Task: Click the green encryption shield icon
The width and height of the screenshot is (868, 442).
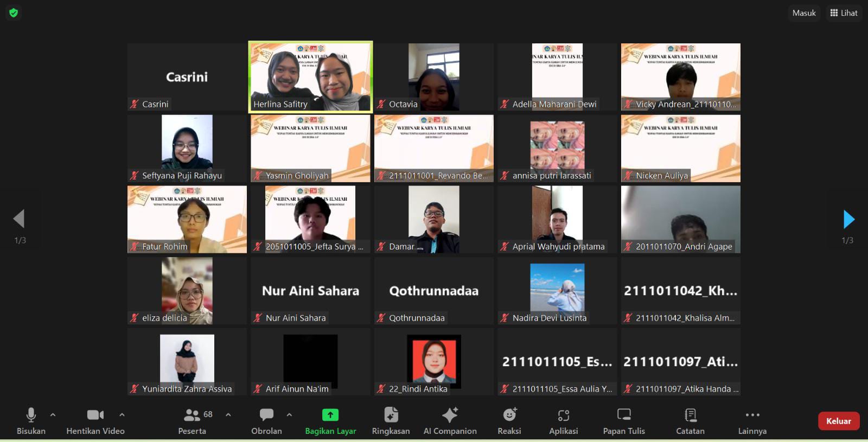Action: pyautogui.click(x=14, y=12)
